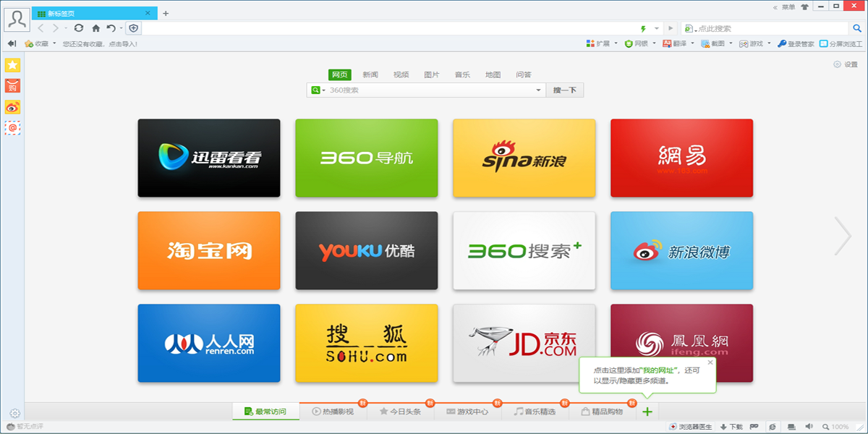Click the 您还没有收藏，点击导入 import link
868x434 pixels.
click(100, 44)
